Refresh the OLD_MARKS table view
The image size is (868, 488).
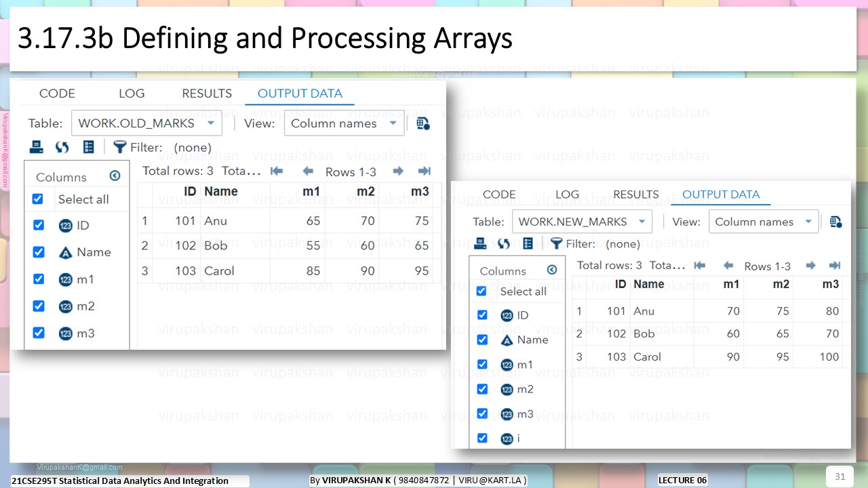[x=62, y=147]
